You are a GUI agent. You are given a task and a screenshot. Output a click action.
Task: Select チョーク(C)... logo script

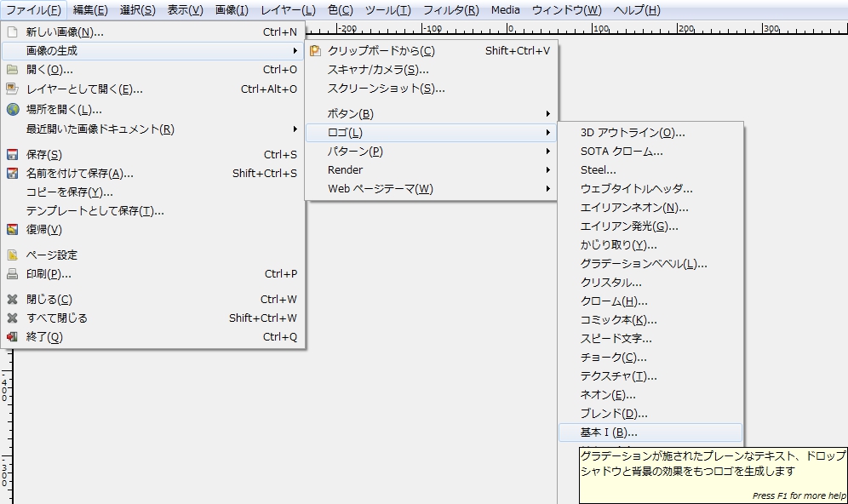(x=650, y=358)
